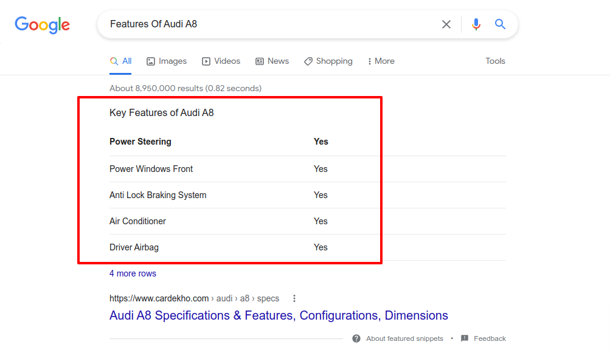The image size is (610, 364).
Task: Expand the More search options menu
Action: coord(380,61)
